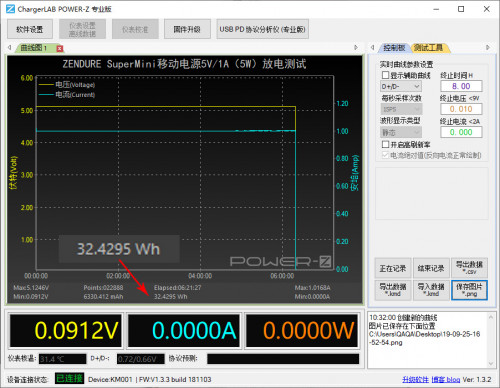500x388 pixels.
Task: Switch to the 测试工具 tab
Action: click(428, 48)
